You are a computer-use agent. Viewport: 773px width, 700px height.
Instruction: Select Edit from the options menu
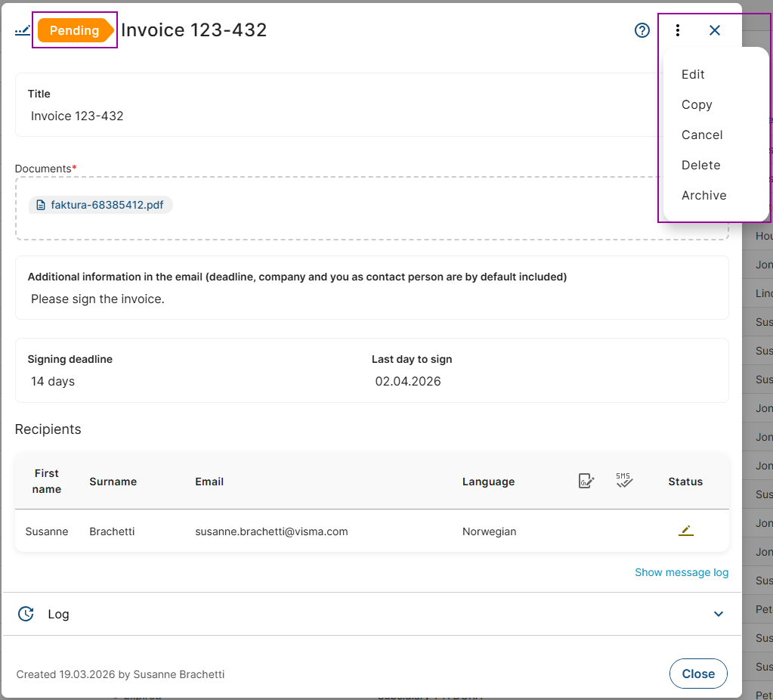693,74
